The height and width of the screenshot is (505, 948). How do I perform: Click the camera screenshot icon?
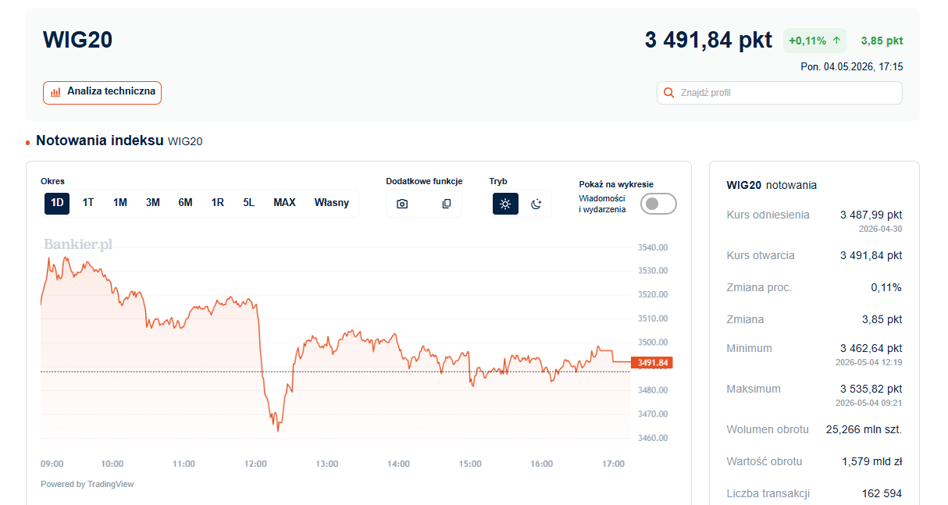coord(402,204)
